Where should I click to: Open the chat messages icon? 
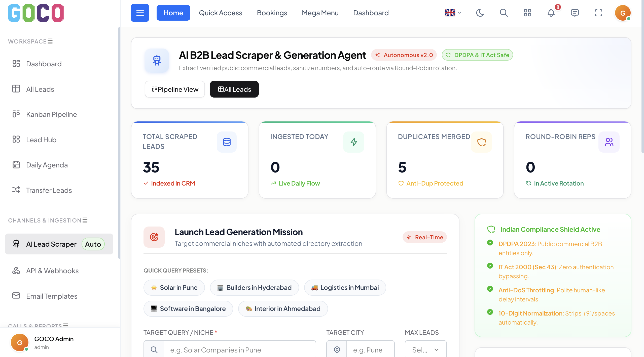pyautogui.click(x=575, y=13)
